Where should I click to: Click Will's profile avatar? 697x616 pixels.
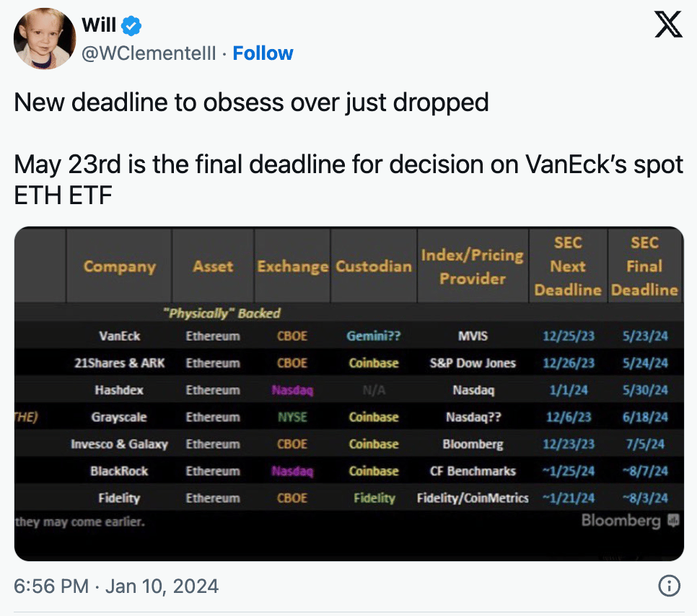[x=45, y=39]
